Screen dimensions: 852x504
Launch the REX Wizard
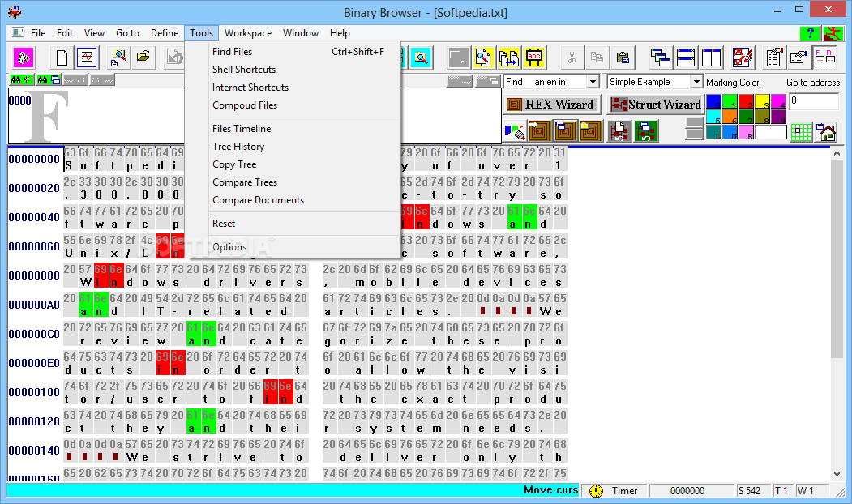(x=551, y=105)
